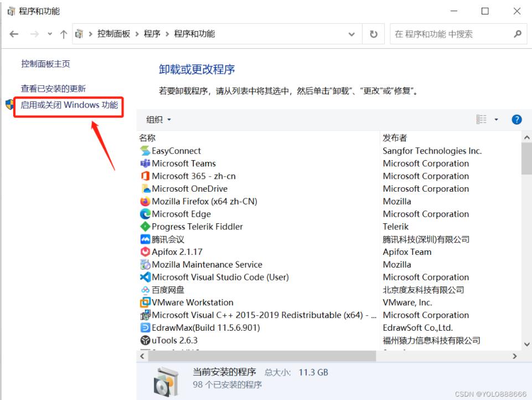532x400 pixels.
Task: Expand the chevron after 控制面板 breadcrumb
Action: (137, 34)
